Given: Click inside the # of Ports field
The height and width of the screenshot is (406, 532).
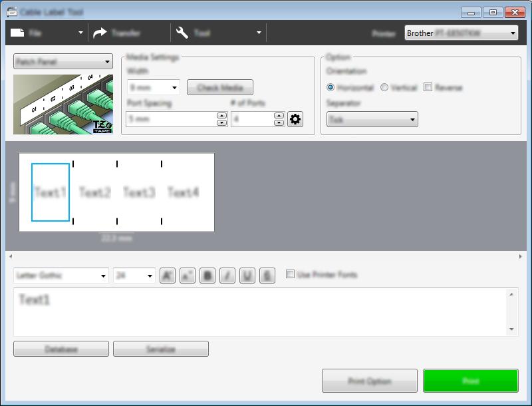Looking at the screenshot, I should (252, 119).
